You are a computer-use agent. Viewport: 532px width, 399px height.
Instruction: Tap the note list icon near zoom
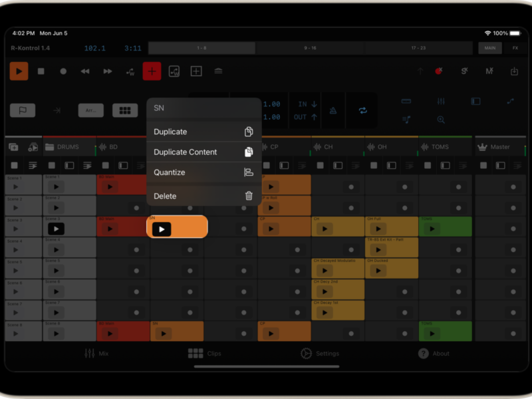[x=406, y=120]
